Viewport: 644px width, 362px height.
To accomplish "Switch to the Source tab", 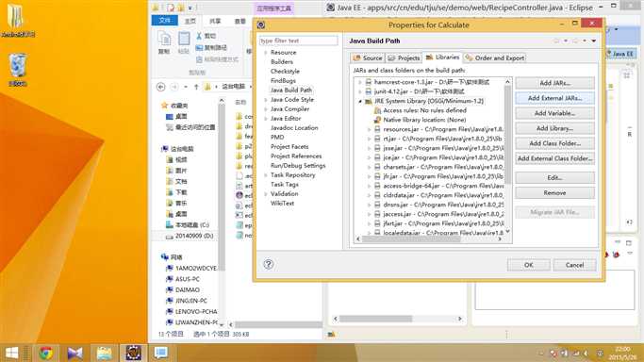I will 368,58.
